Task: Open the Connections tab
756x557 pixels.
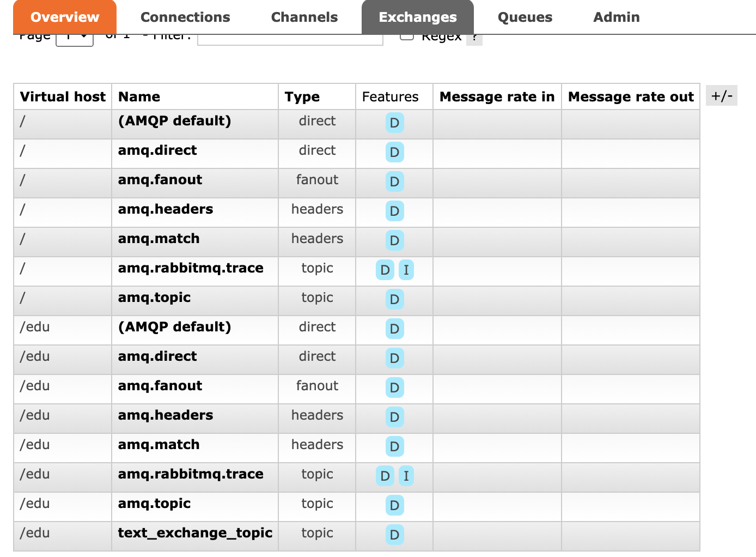Action: coord(185,17)
